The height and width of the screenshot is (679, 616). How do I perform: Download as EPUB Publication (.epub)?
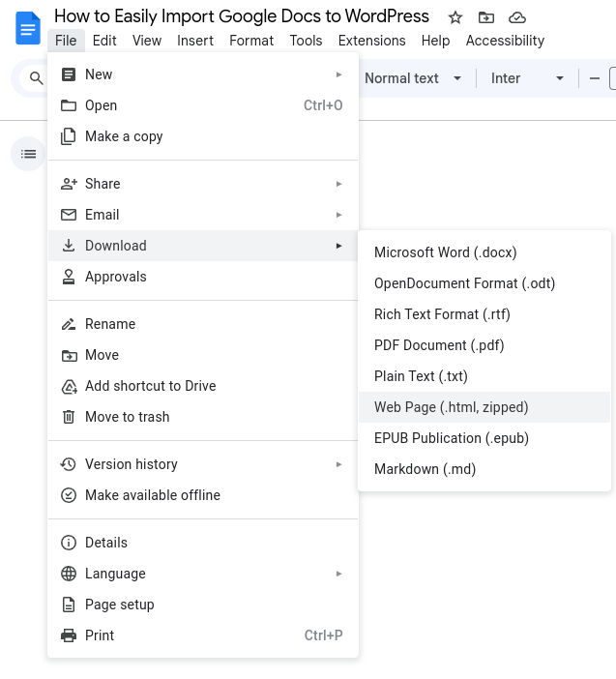pos(484,438)
